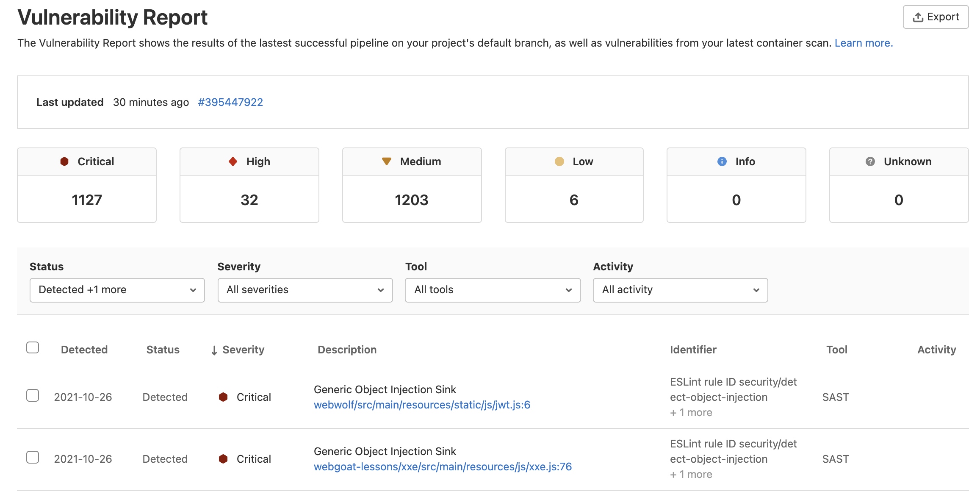The height and width of the screenshot is (500, 980).
Task: Click the Low severity circle icon
Action: [559, 161]
